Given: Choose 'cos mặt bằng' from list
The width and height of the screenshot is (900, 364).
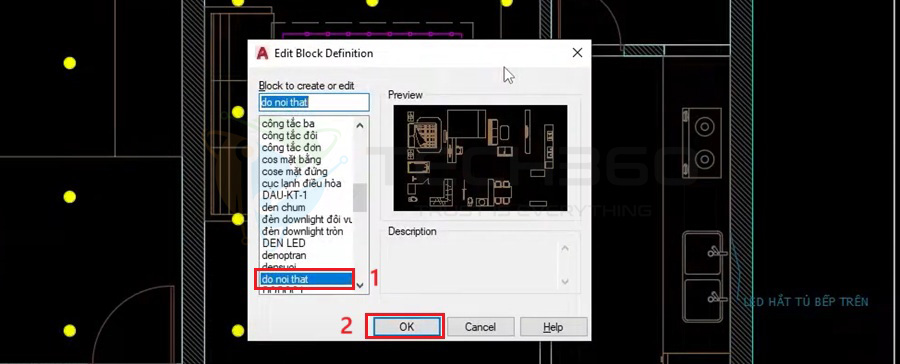Looking at the screenshot, I should [292, 160].
